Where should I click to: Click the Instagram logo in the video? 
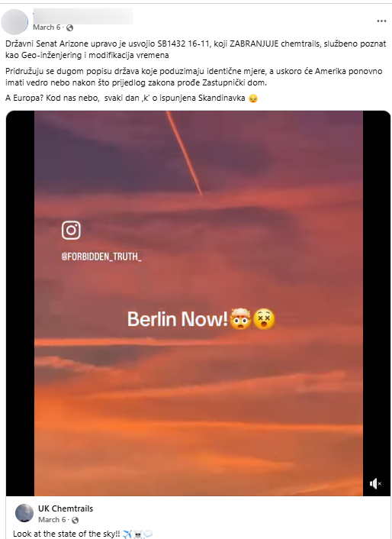[71, 230]
